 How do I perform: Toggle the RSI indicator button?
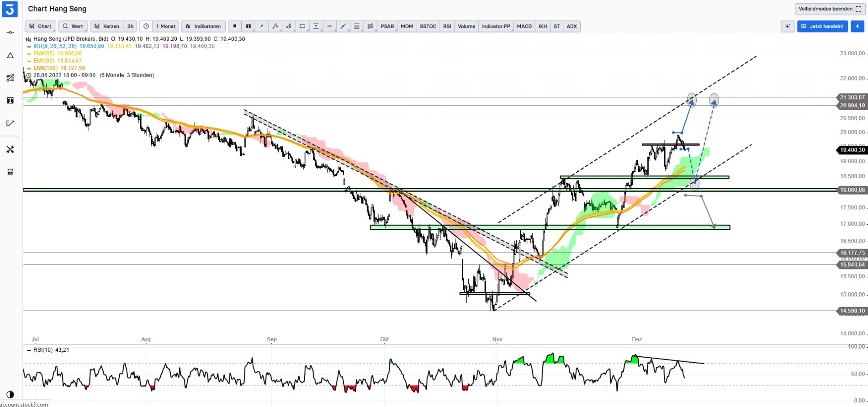(x=447, y=26)
